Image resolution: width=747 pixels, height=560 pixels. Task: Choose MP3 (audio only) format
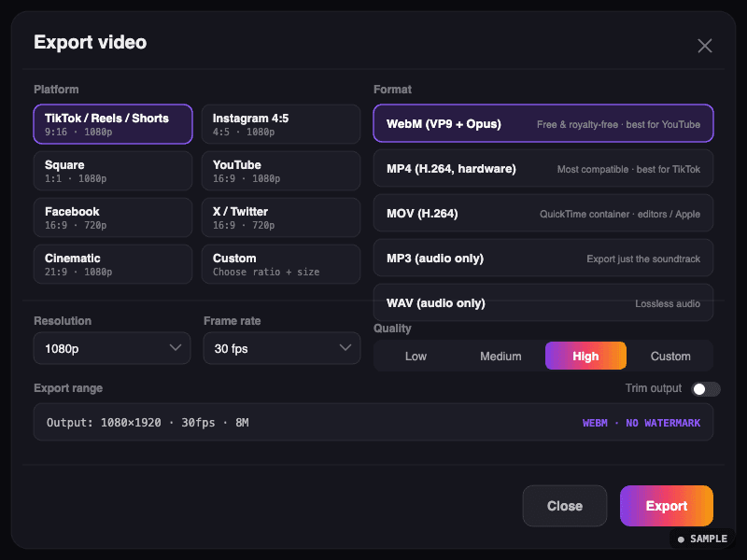point(543,259)
